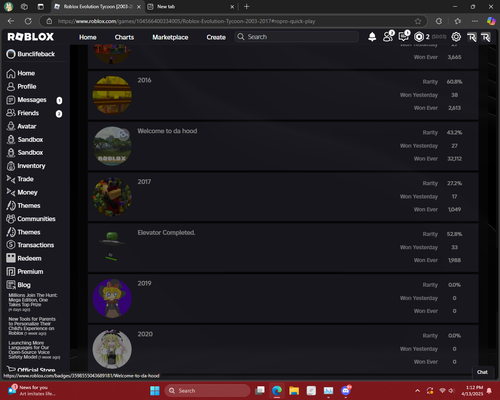Image resolution: width=500 pixels, height=400 pixels.
Task: Switch to the New tab browser tab
Action: pos(191,7)
